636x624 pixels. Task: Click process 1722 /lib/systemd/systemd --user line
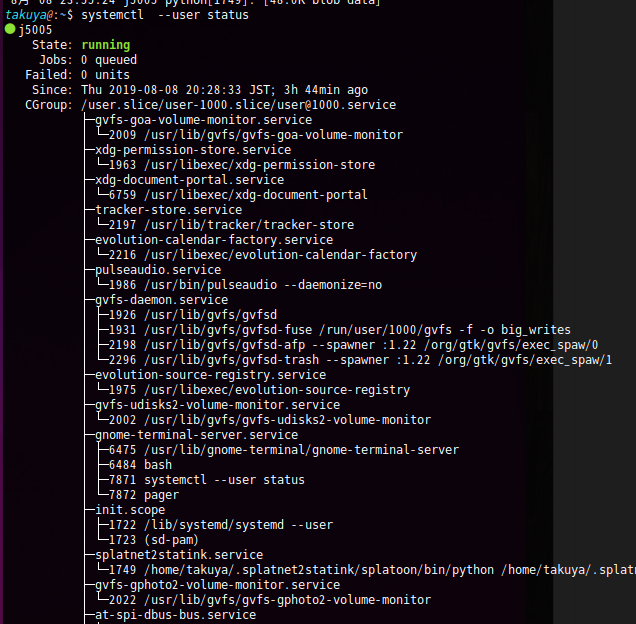point(221,525)
